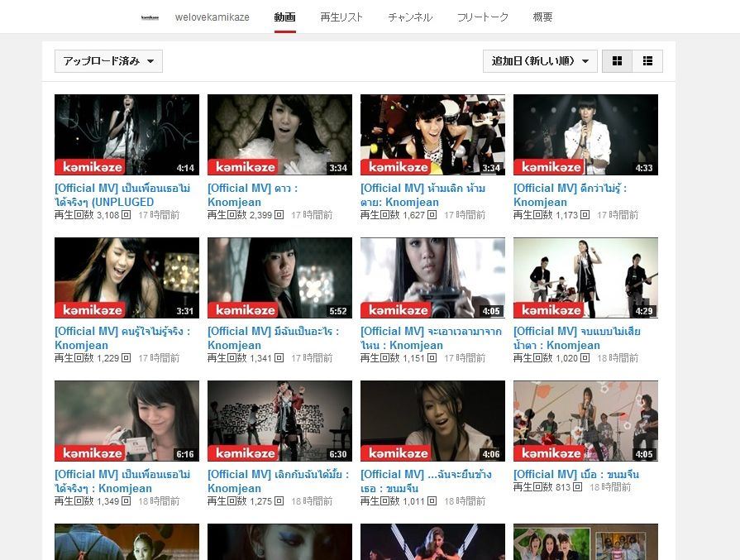Open the เลิกกับฉันได้มั้ย : Knomjean title link
This screenshot has height=560, width=740.
(x=278, y=481)
